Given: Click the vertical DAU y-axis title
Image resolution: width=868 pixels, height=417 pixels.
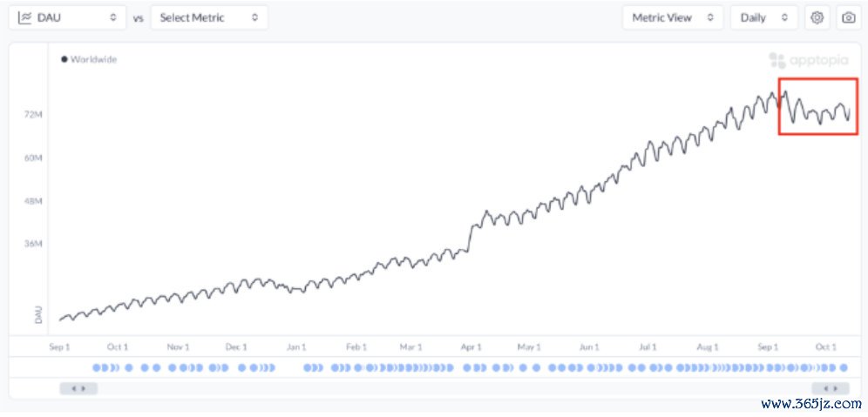Looking at the screenshot, I should [x=38, y=314].
